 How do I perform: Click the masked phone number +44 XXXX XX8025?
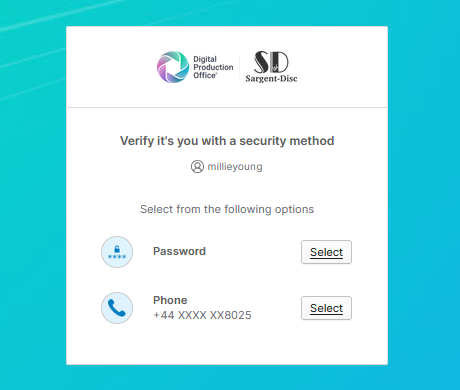pos(202,315)
